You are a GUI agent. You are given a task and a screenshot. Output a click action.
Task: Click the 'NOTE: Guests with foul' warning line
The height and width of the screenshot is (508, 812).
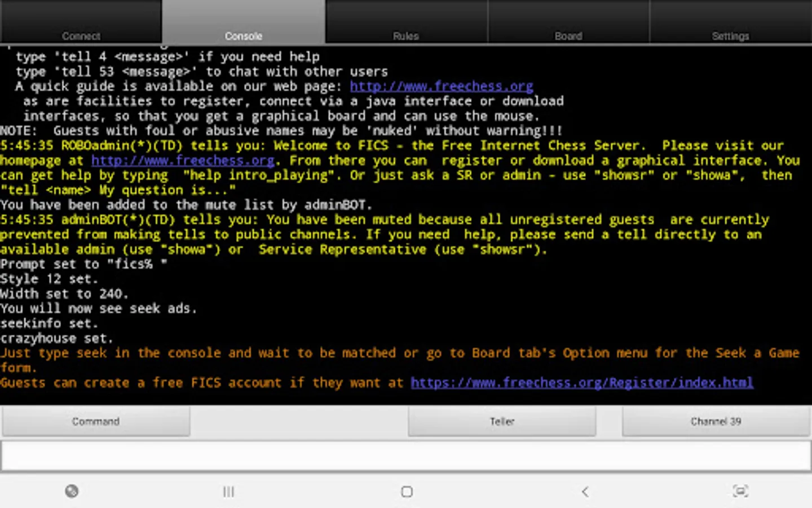[x=281, y=131]
